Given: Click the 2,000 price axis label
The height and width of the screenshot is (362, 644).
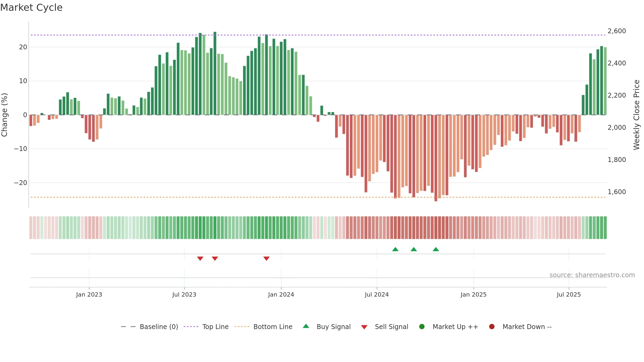Looking at the screenshot, I should [x=617, y=128].
